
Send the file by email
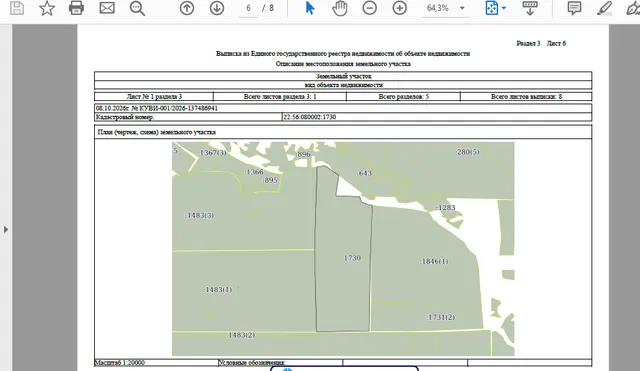click(107, 8)
